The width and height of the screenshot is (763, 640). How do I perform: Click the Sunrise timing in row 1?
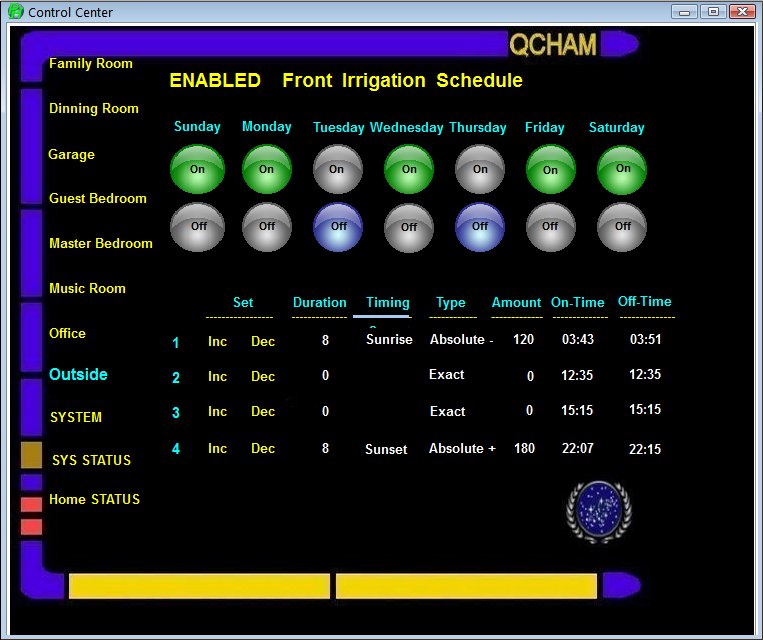click(x=389, y=340)
